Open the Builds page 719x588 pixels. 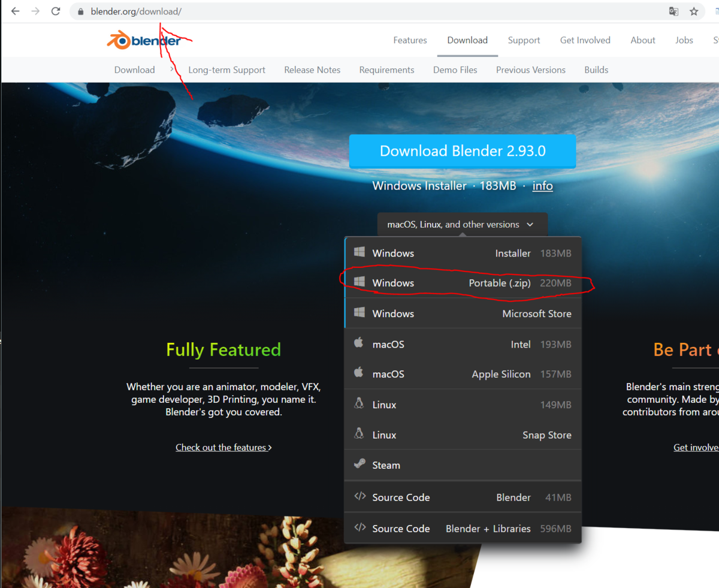(x=596, y=70)
